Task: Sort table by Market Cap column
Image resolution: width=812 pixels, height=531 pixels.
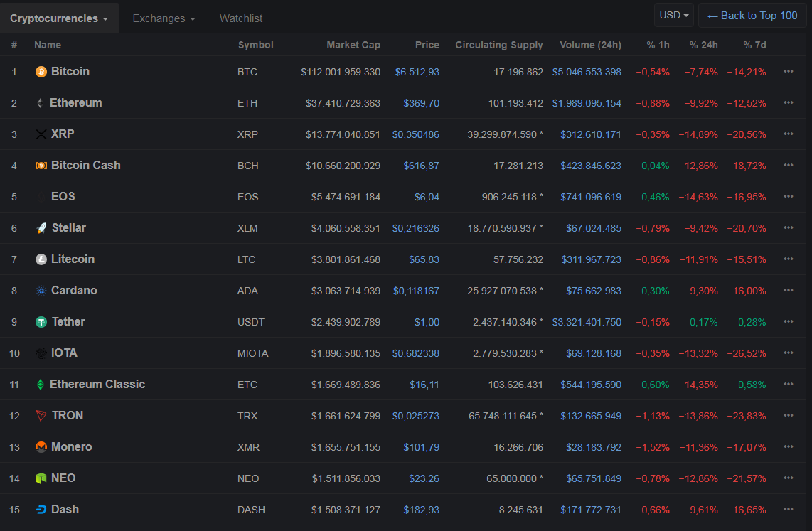Action: point(353,45)
